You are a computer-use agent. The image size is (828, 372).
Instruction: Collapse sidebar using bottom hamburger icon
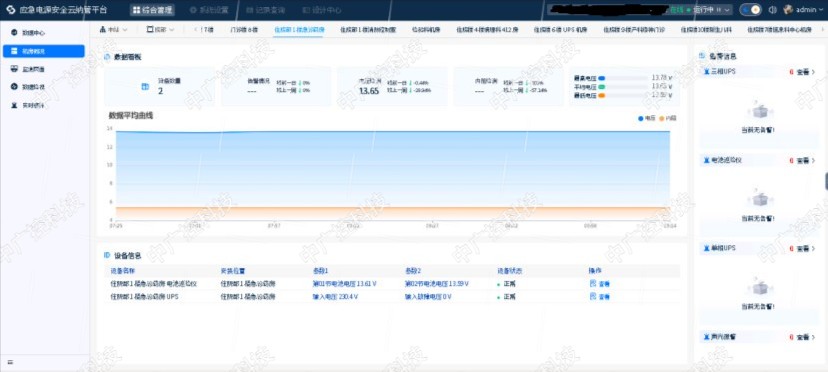10,362
